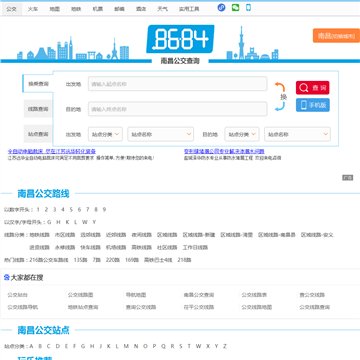Choose routes starting with digit 5
The height and width of the screenshot is (360, 360).
71,210
